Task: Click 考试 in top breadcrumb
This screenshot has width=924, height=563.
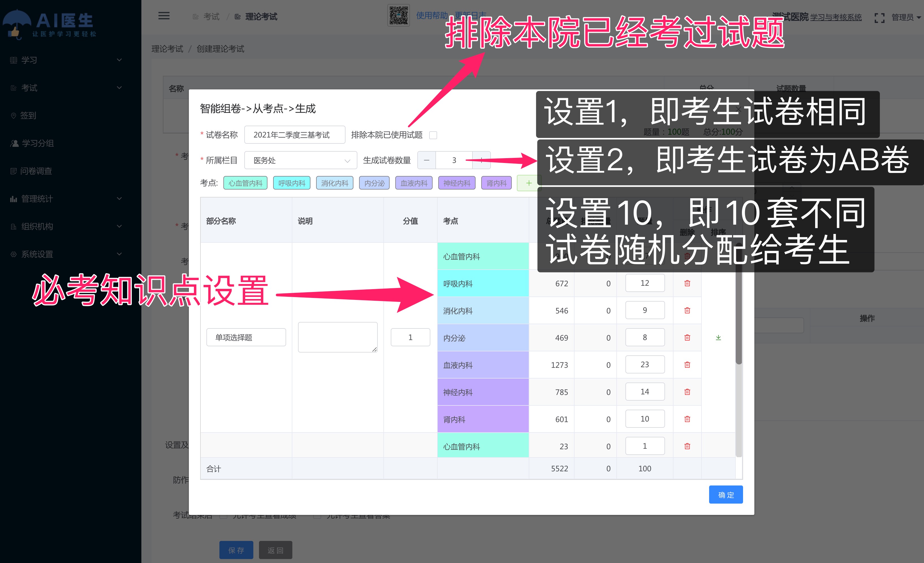Action: (x=211, y=16)
